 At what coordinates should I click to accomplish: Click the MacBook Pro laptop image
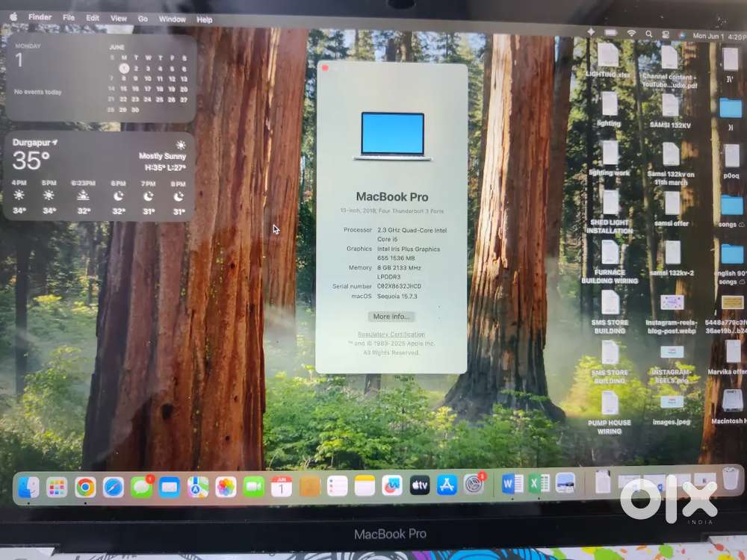(x=392, y=136)
